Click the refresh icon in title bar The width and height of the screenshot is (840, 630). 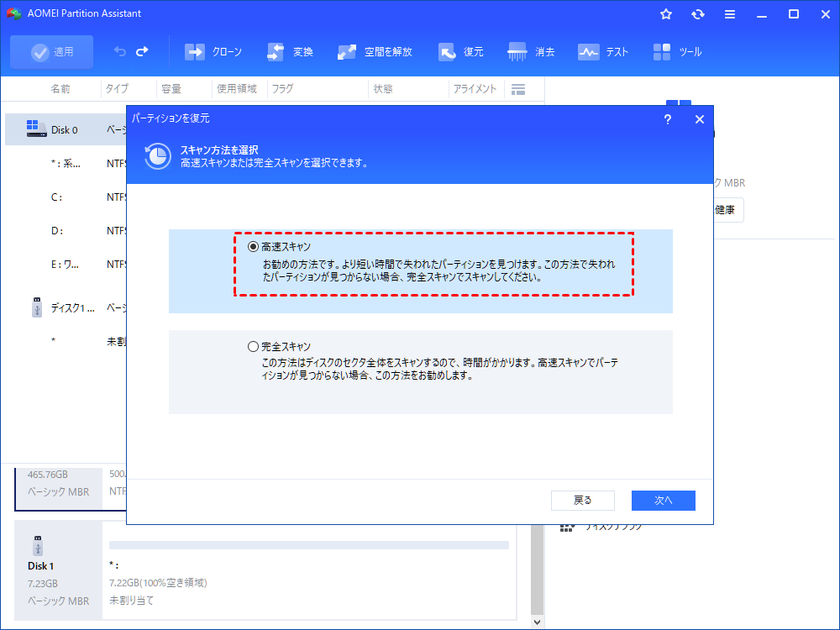tap(698, 14)
